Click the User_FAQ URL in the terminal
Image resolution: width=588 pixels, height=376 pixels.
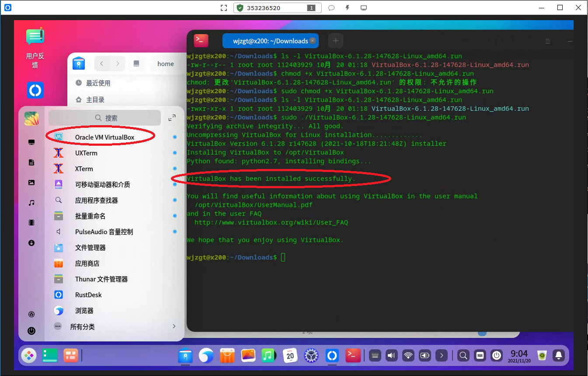point(271,222)
